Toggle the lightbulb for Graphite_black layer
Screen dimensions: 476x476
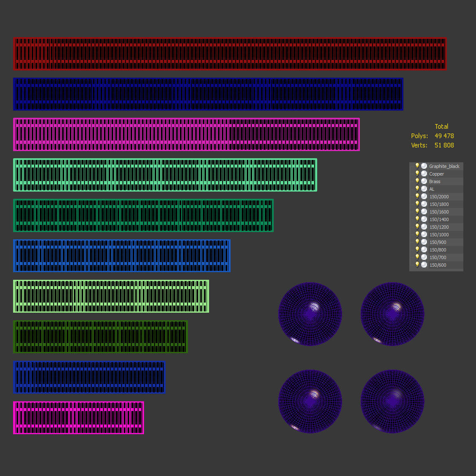(417, 166)
